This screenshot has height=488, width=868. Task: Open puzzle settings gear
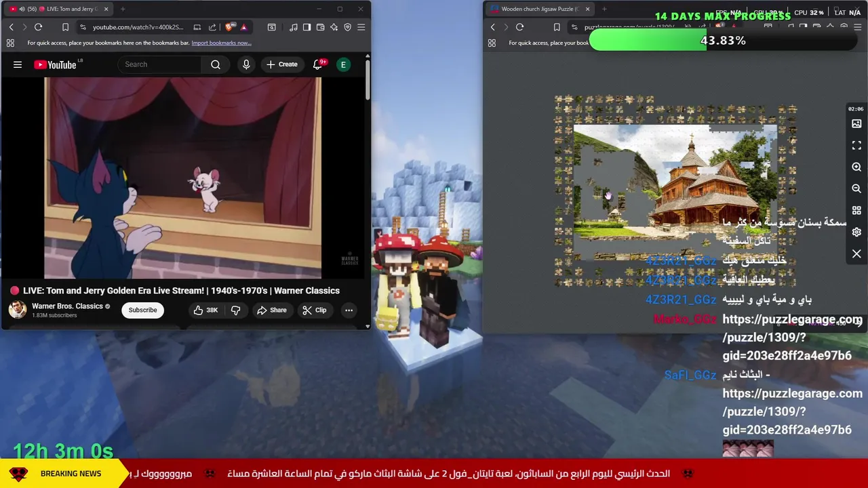[x=856, y=232]
